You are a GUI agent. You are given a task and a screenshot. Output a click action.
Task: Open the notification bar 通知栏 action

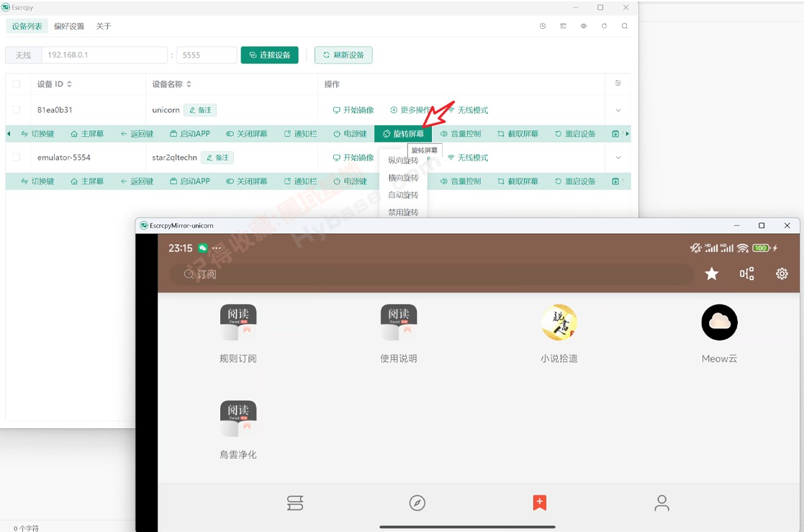[x=300, y=133]
